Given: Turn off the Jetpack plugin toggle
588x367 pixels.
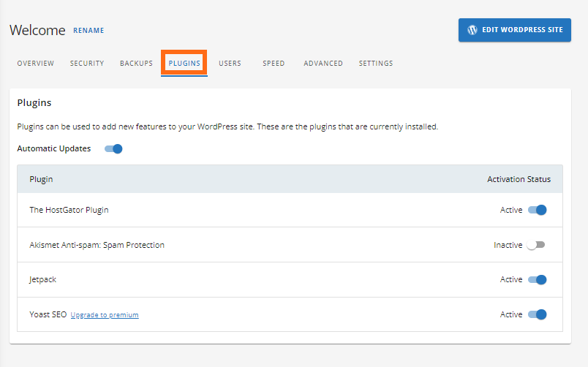Looking at the screenshot, I should [x=538, y=280].
